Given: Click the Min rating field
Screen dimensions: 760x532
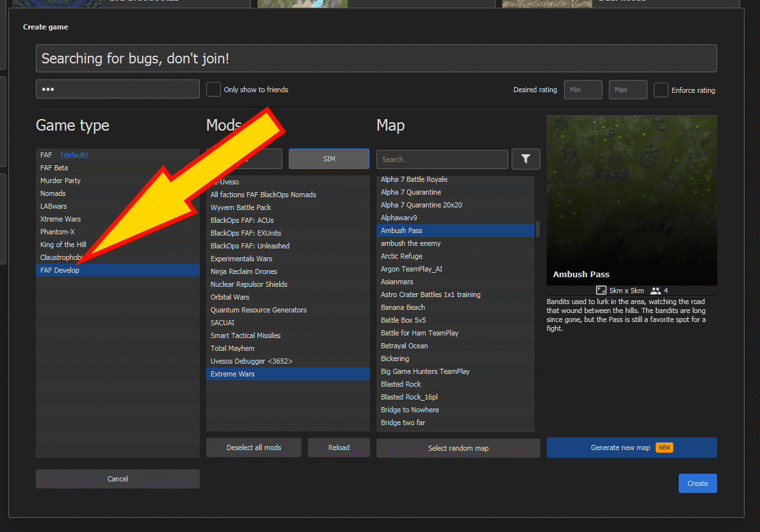Looking at the screenshot, I should 583,90.
